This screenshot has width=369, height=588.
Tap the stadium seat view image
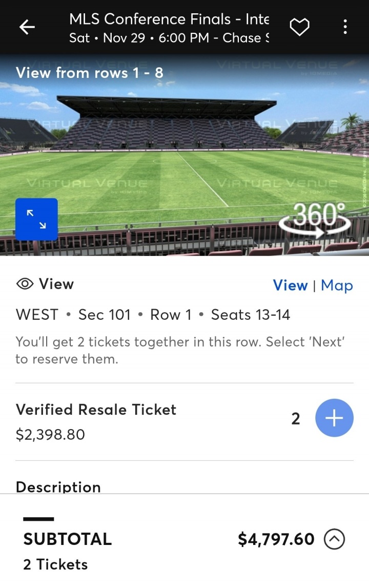(184, 154)
